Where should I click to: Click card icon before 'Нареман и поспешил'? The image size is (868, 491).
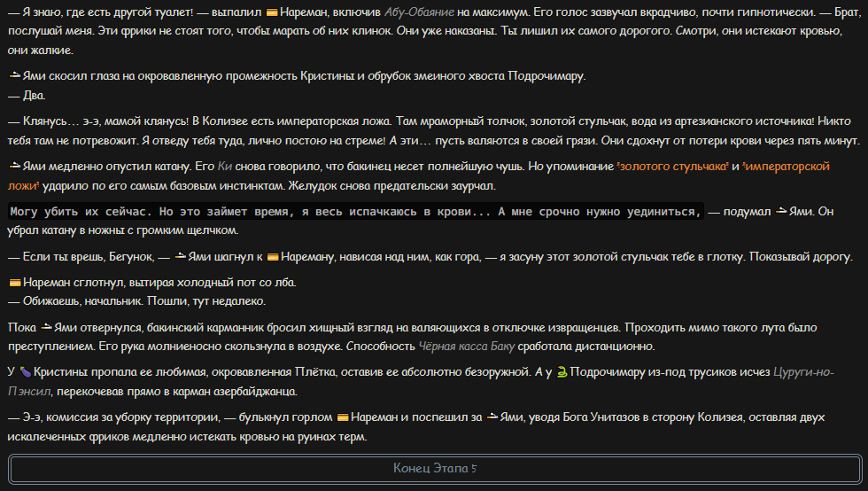click(343, 417)
